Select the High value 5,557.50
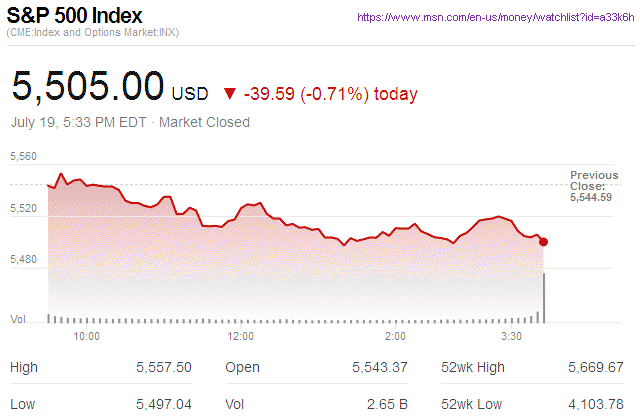Image resolution: width=640 pixels, height=420 pixels. coord(163,368)
